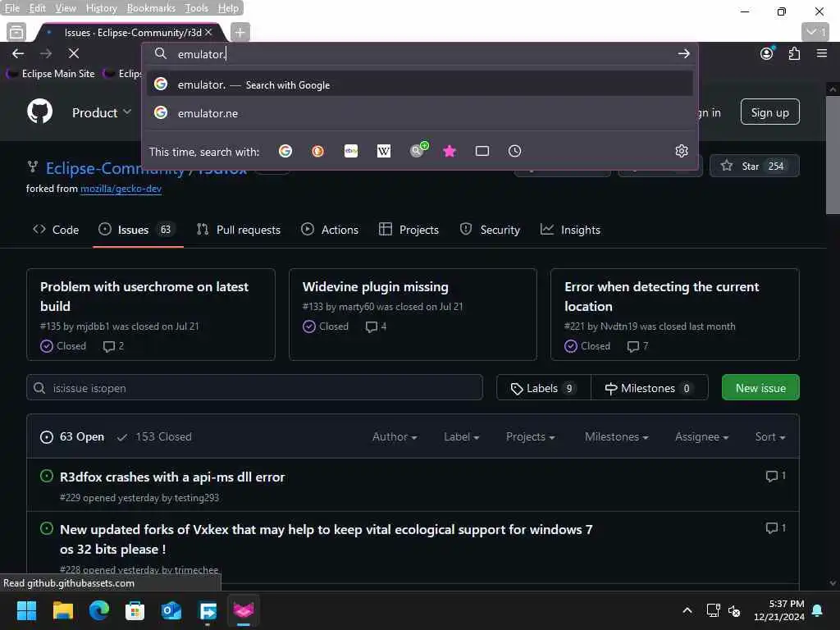The width and height of the screenshot is (840, 630).
Task: Open Windows Start menu
Action: pyautogui.click(x=26, y=610)
